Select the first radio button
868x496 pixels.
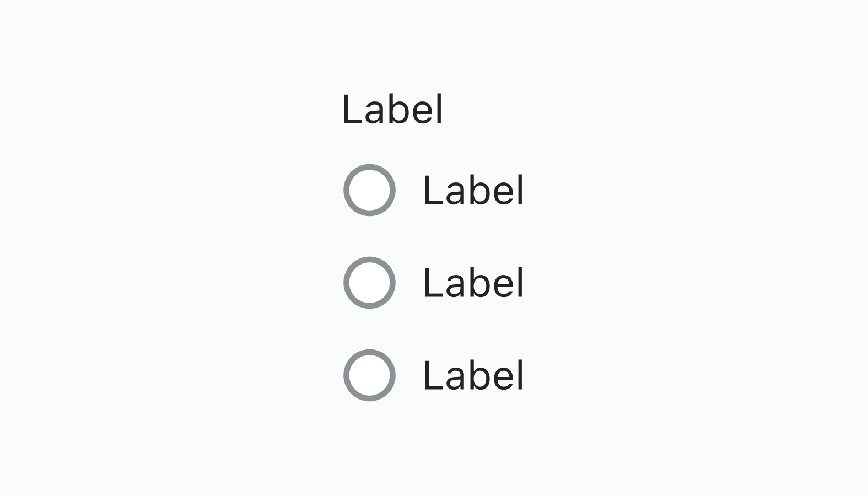coord(369,190)
